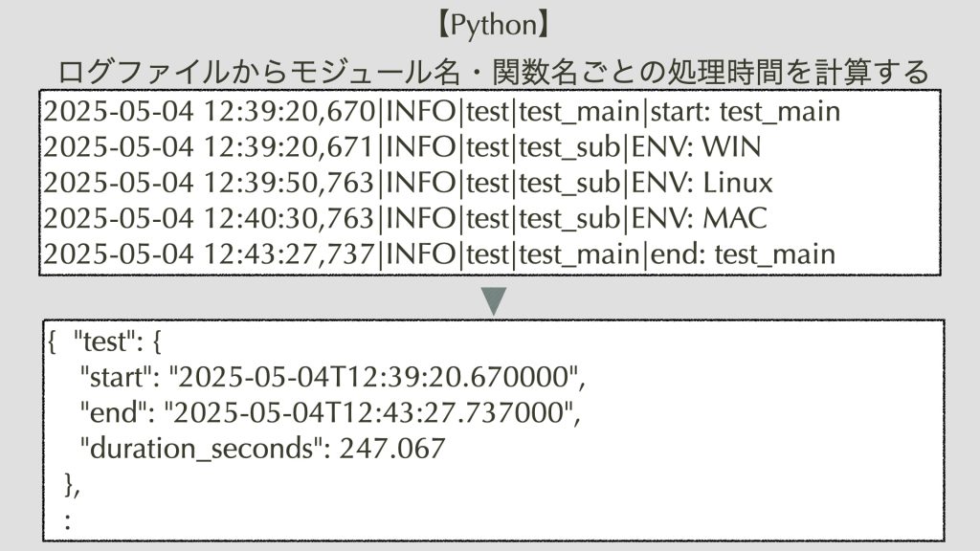980x551 pixels.
Task: Select the log line containing end: test_main
Action: click(x=439, y=254)
